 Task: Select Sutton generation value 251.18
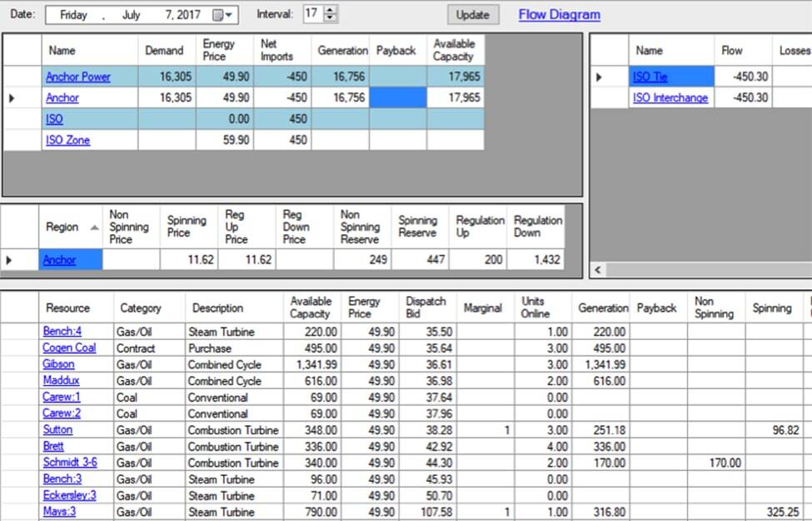click(600, 430)
